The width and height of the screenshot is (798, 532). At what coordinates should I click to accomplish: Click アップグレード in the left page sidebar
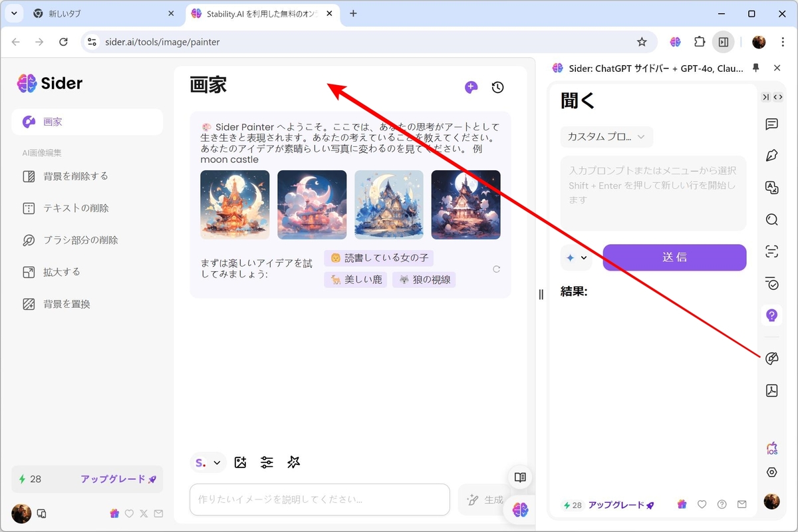click(x=118, y=479)
